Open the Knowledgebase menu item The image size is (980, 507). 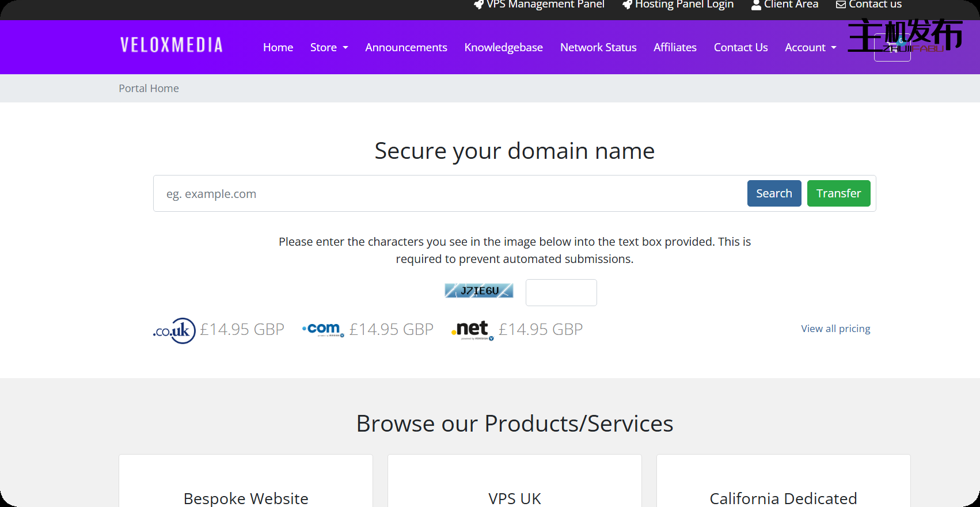point(503,47)
